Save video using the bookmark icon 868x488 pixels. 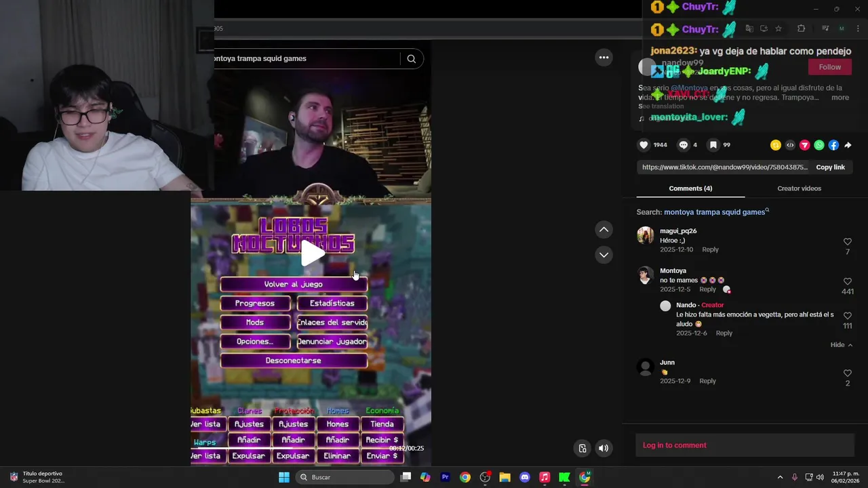[713, 145]
